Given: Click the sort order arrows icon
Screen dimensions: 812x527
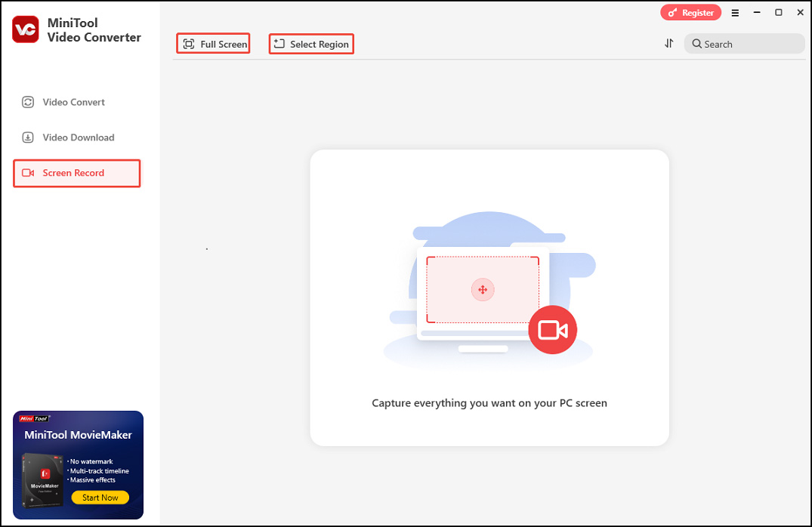Looking at the screenshot, I should point(669,44).
